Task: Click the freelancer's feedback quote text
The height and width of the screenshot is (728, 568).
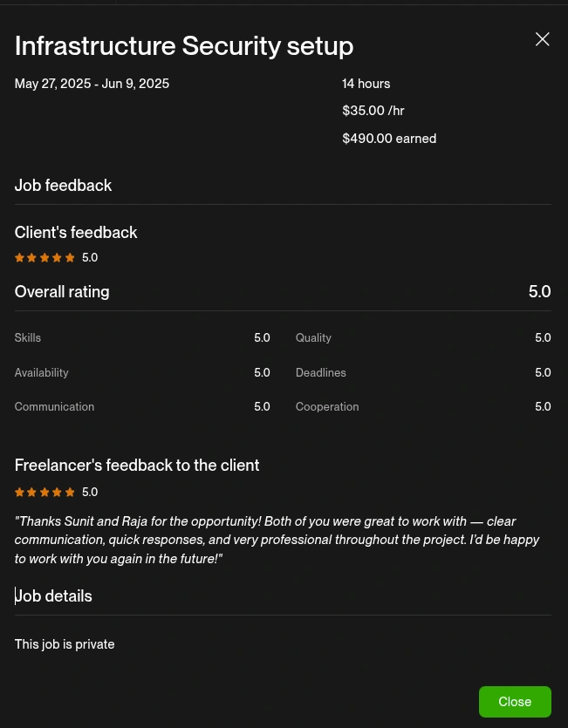Action: point(277,540)
